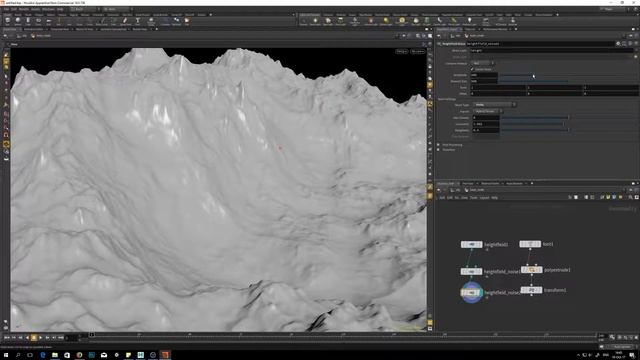Select the Spray Paint shelf tool
This screenshot has height=360, width=640.
(x=125, y=21)
